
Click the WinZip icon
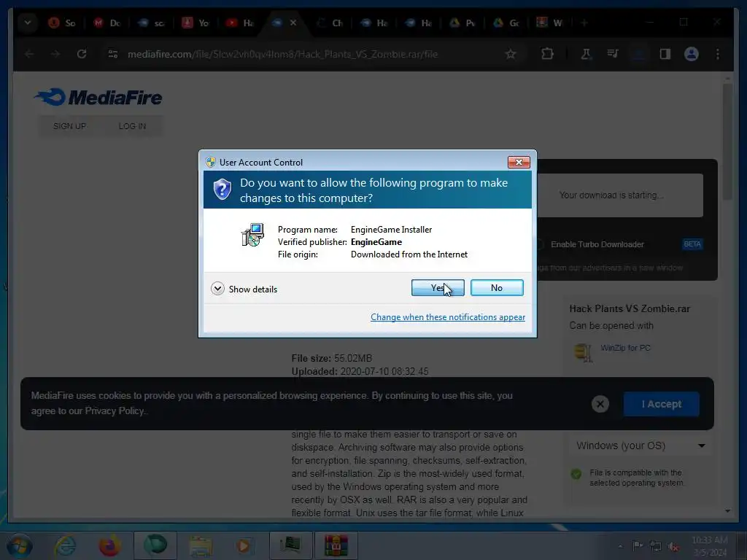[x=583, y=353]
